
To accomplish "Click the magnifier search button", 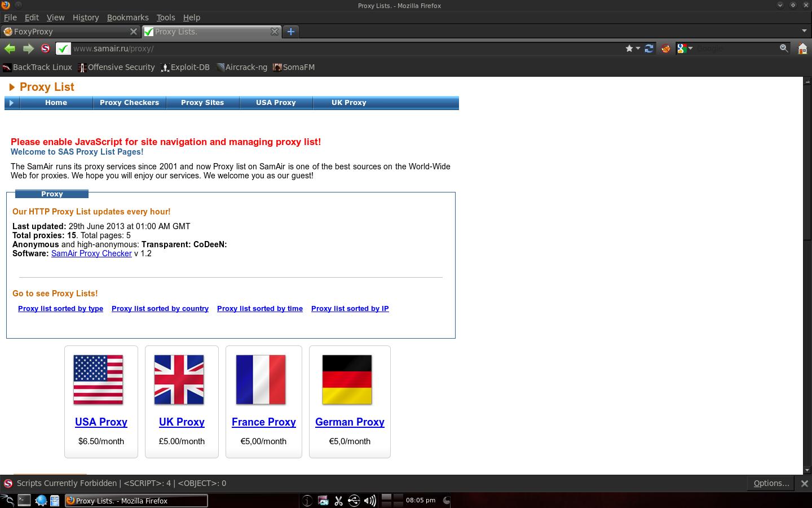I will coord(784,49).
